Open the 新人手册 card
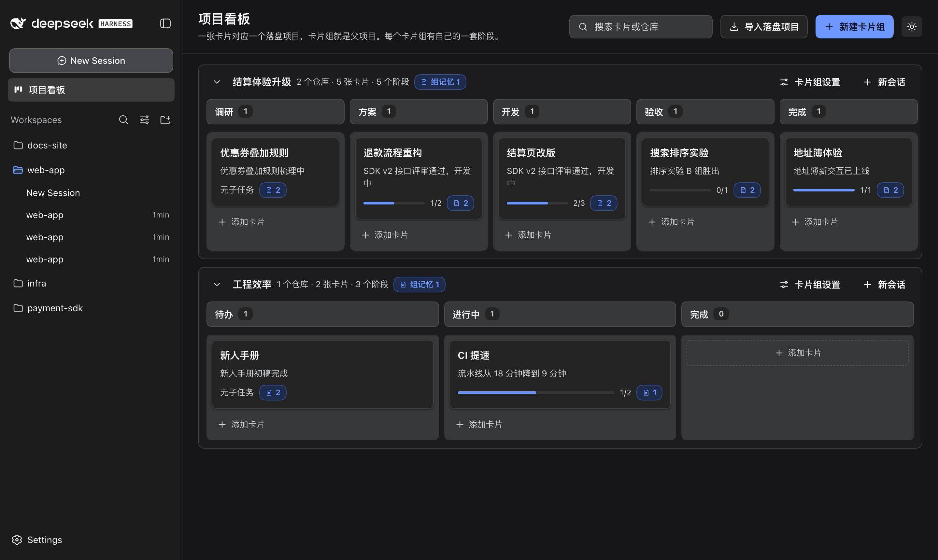The image size is (938, 560). [322, 374]
